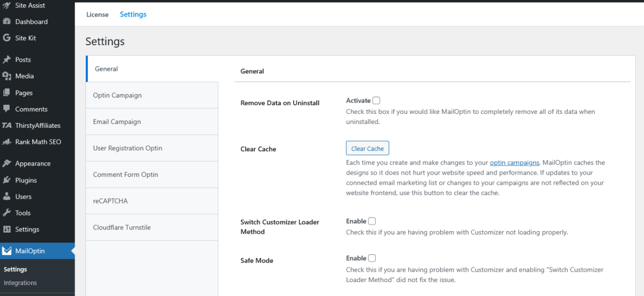Select the Optin Campaign section
This screenshot has height=296, width=644.
click(x=152, y=95)
